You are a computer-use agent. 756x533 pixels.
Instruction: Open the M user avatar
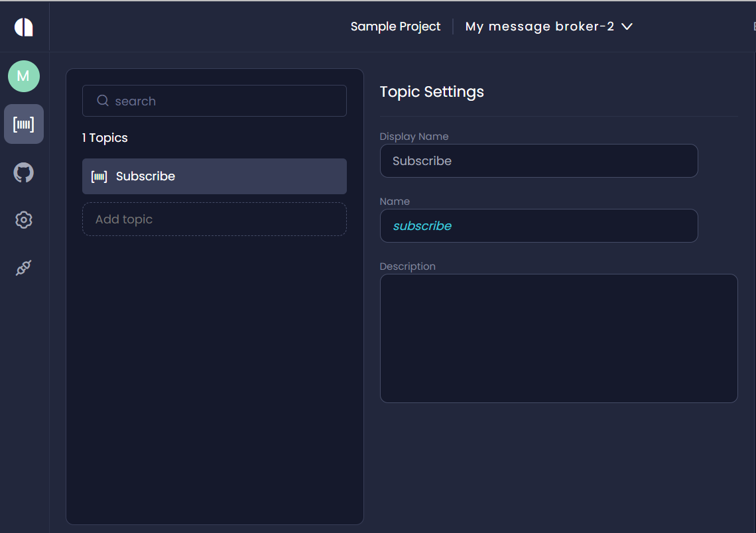click(24, 76)
